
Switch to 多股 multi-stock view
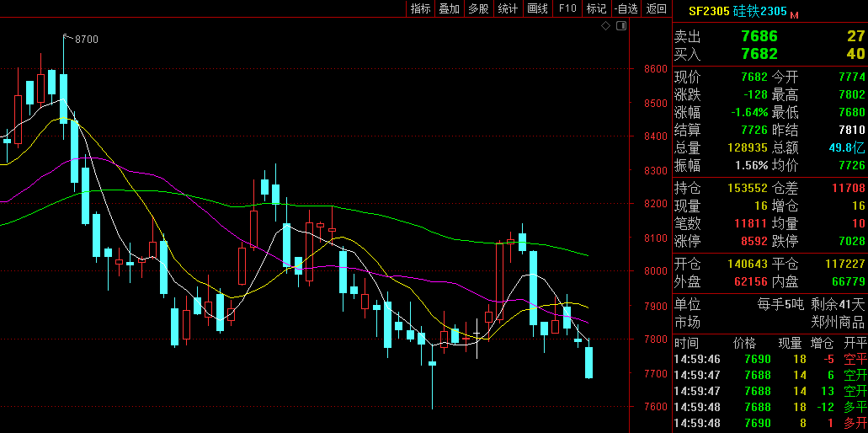point(478,8)
